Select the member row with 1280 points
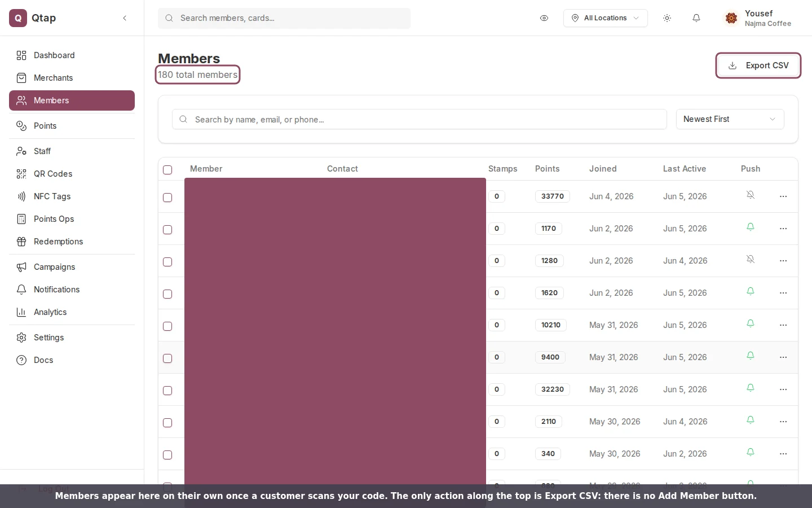Image resolution: width=812 pixels, height=508 pixels. (x=167, y=262)
